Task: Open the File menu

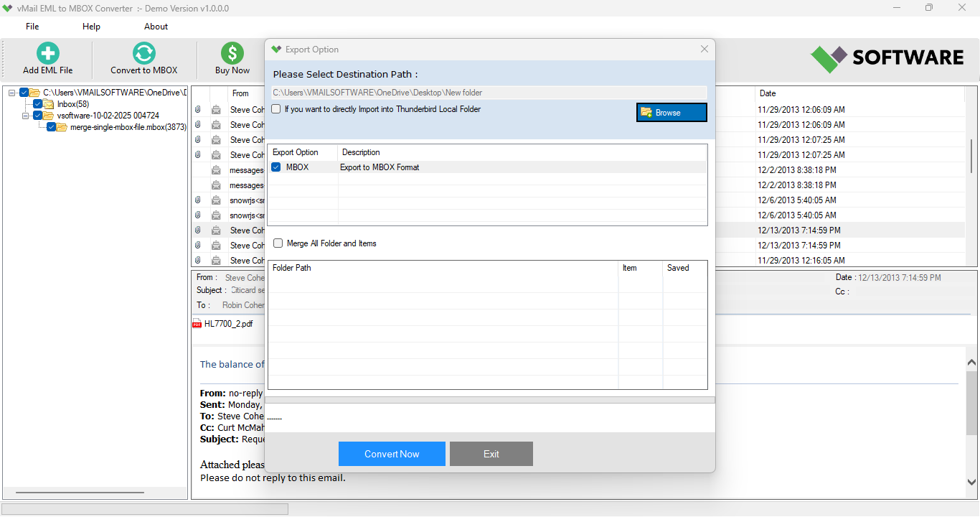Action: click(x=32, y=26)
